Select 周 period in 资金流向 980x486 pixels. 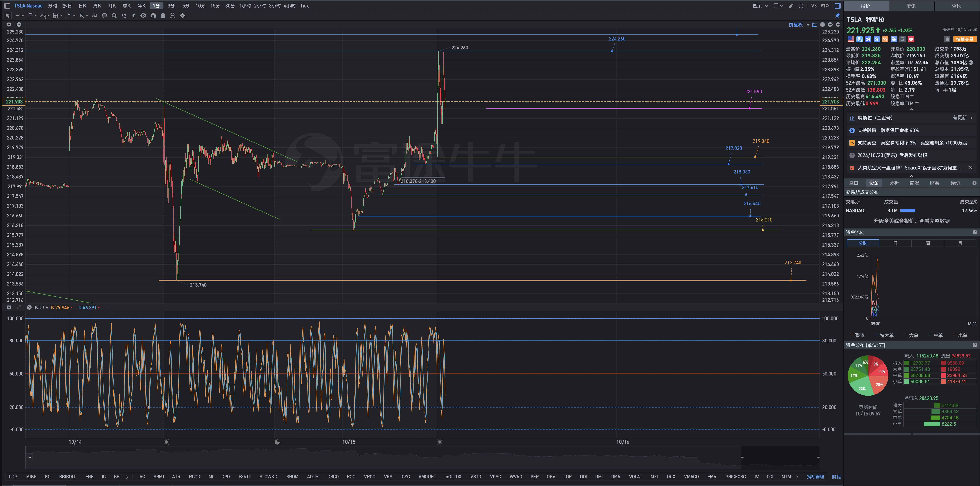point(928,243)
